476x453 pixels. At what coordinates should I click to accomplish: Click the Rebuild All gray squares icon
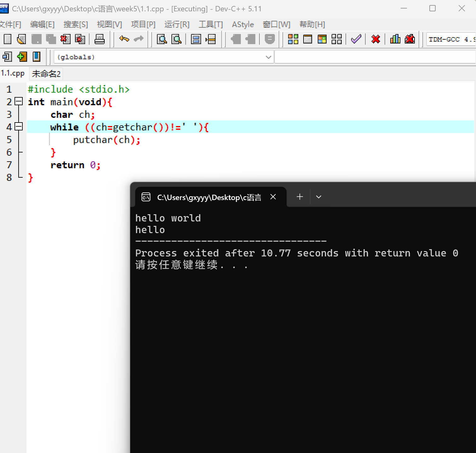coord(337,39)
